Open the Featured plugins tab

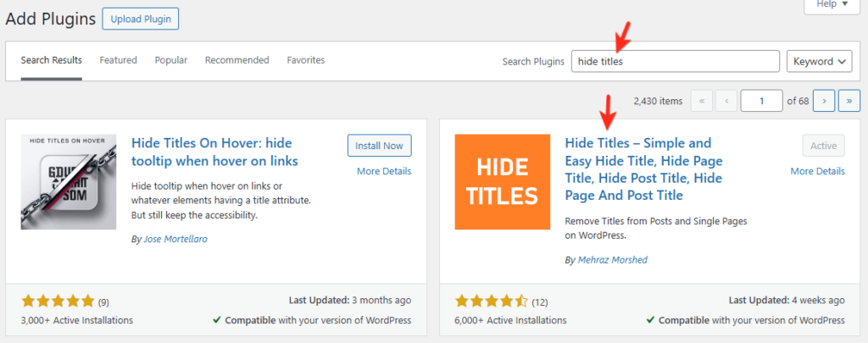[119, 60]
